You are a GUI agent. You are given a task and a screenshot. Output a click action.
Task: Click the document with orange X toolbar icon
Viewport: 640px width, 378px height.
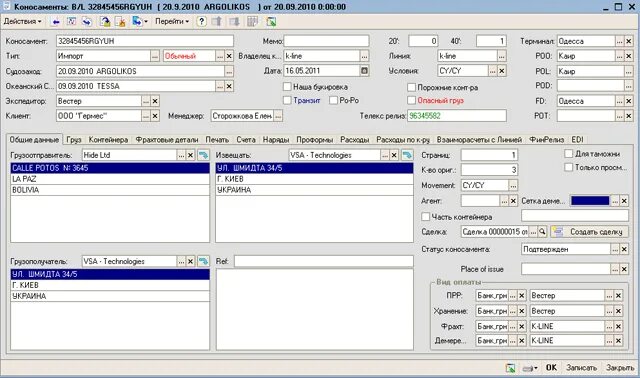click(120, 22)
